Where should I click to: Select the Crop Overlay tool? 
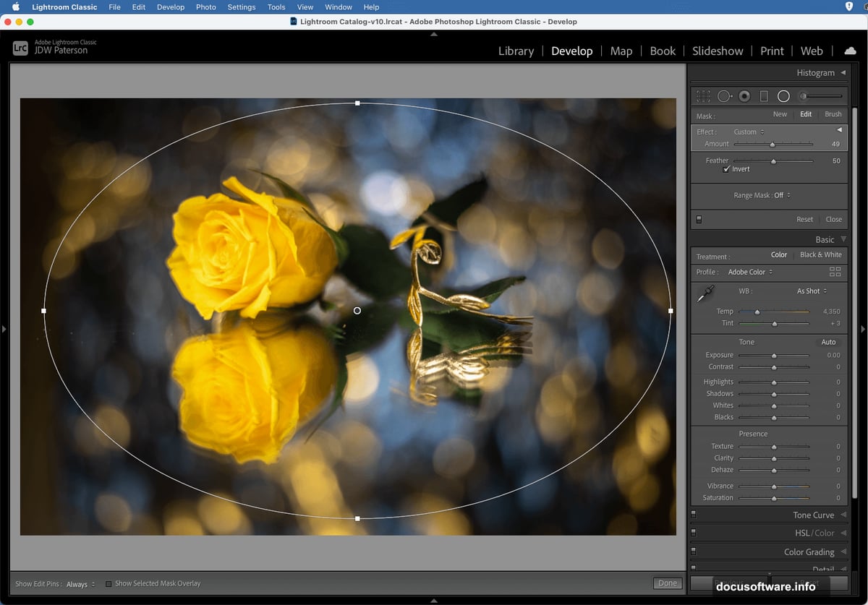(703, 95)
